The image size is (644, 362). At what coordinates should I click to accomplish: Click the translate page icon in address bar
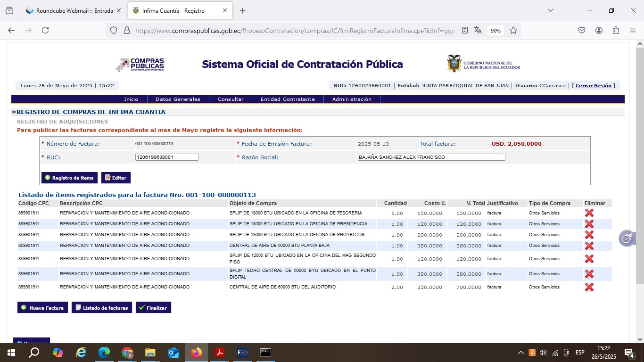pyautogui.click(x=478, y=30)
